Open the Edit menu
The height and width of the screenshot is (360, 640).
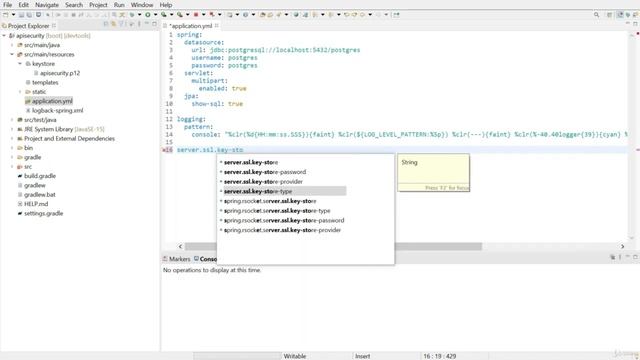pyautogui.click(x=24, y=5)
